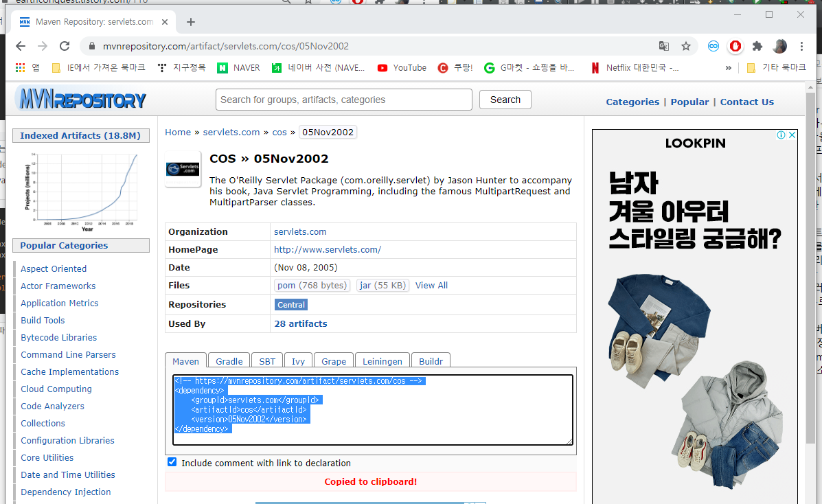Open the 기타 북마크 folder

click(777, 68)
